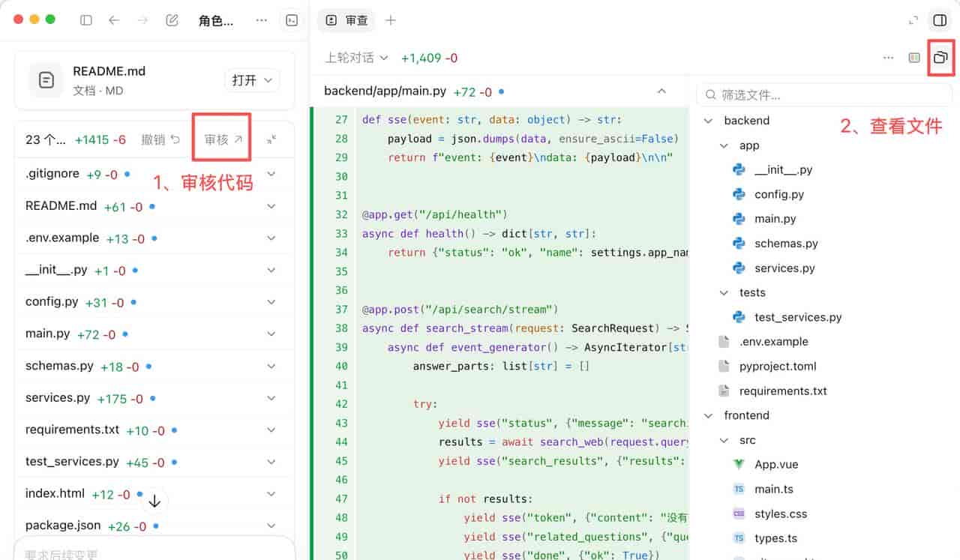
Task: Go forward with the right arrow
Action: (x=142, y=20)
